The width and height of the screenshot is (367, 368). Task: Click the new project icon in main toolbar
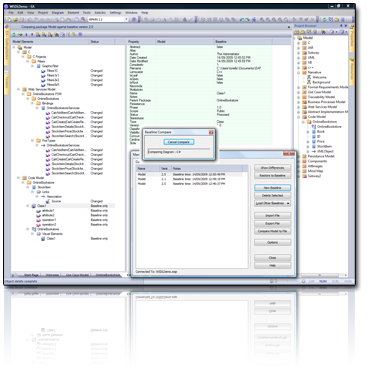(9, 20)
